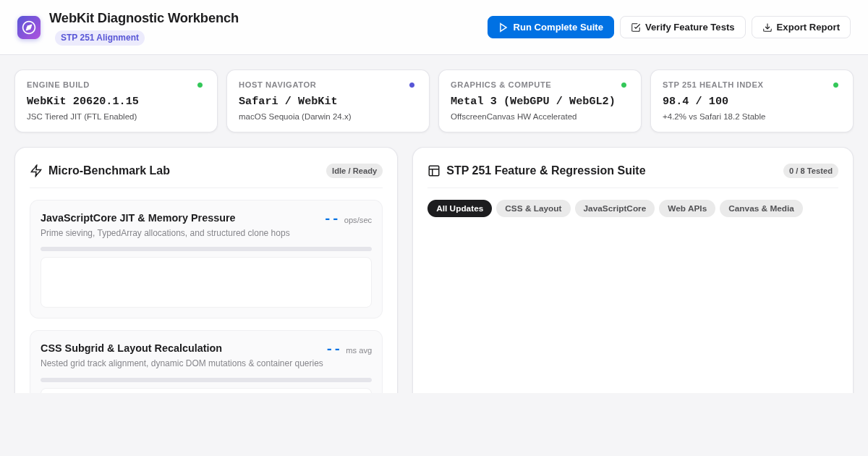The height and width of the screenshot is (456, 868).
Task: Click the STP 251 Health Index green dot
Action: tap(836, 85)
